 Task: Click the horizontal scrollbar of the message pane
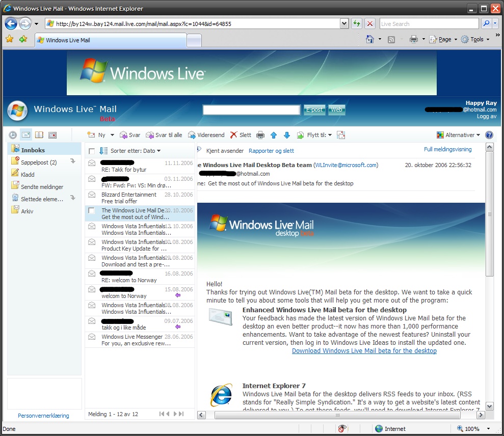337,415
